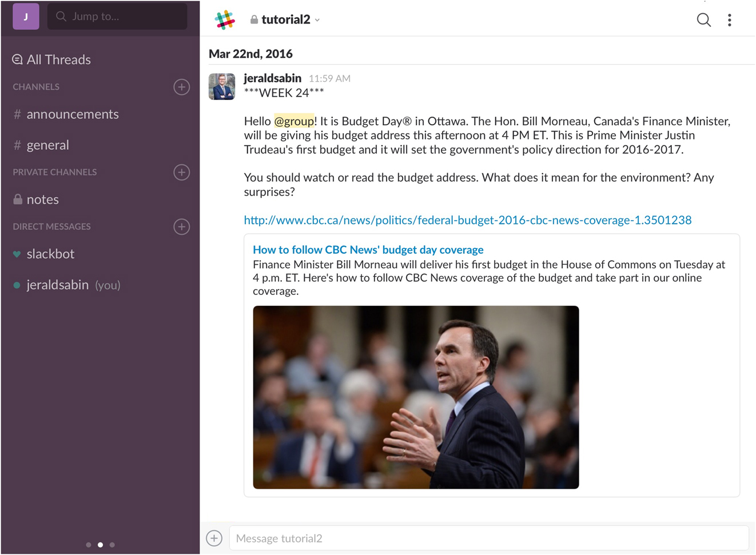Open the notes private channel
The width and height of the screenshot is (756, 555).
pyautogui.click(x=42, y=199)
